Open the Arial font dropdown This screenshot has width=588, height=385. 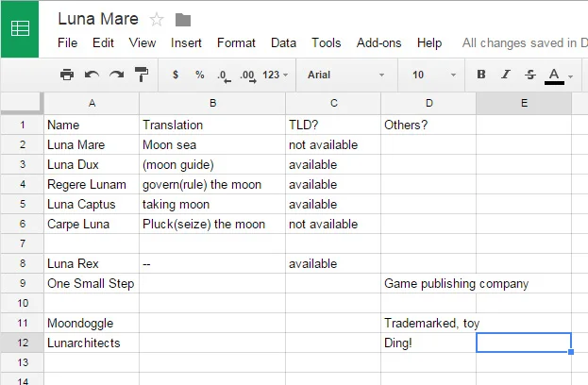346,75
